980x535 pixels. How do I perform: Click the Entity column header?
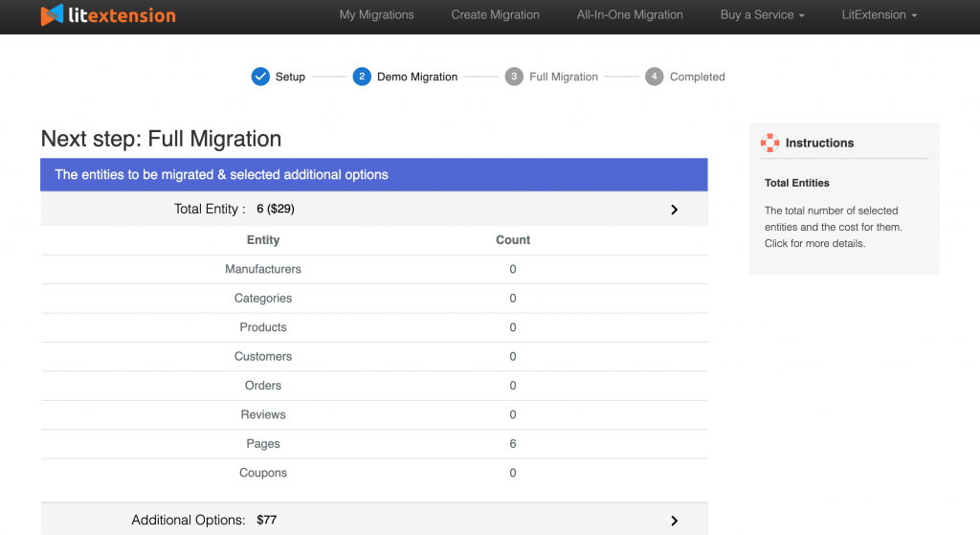(263, 240)
